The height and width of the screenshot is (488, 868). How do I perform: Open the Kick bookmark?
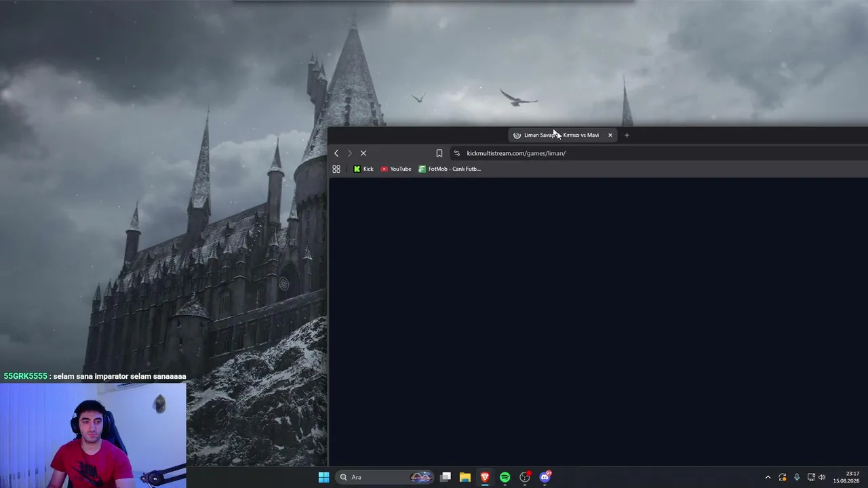[363, 169]
